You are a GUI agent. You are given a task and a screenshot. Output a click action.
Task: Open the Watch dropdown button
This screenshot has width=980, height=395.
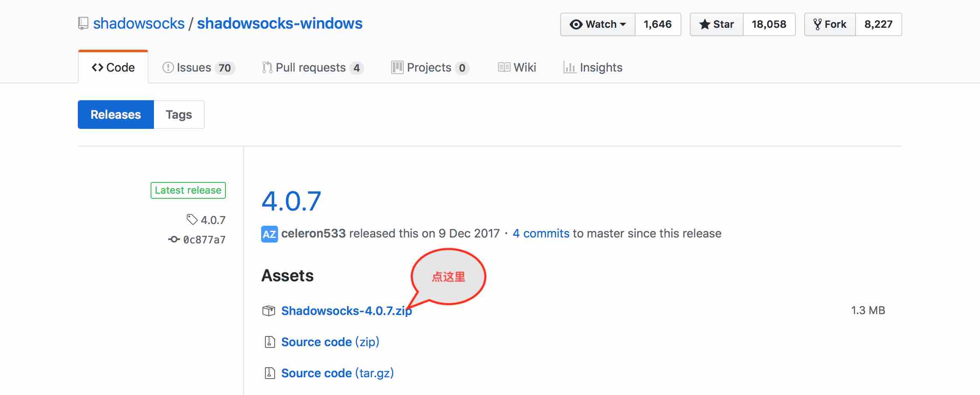click(598, 24)
